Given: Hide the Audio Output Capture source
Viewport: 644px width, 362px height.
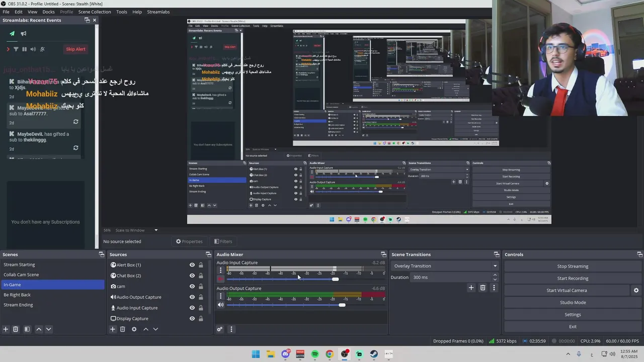Looking at the screenshot, I should point(192,297).
